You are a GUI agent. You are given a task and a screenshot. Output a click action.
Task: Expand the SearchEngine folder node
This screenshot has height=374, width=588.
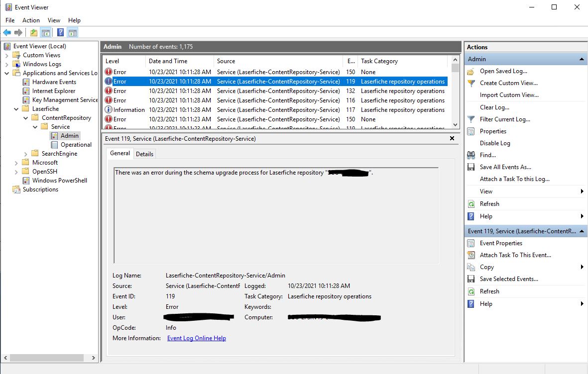point(26,154)
